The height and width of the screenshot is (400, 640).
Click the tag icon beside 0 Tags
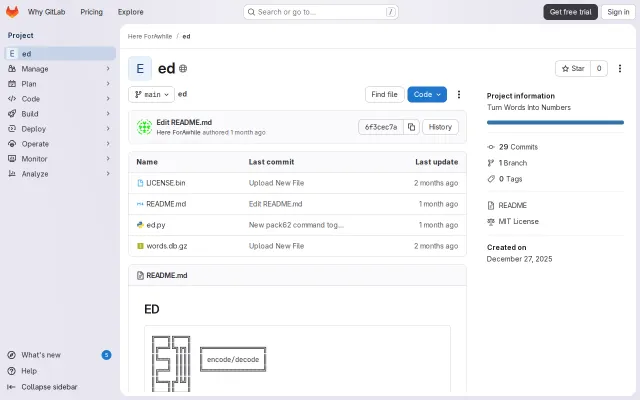(x=491, y=179)
